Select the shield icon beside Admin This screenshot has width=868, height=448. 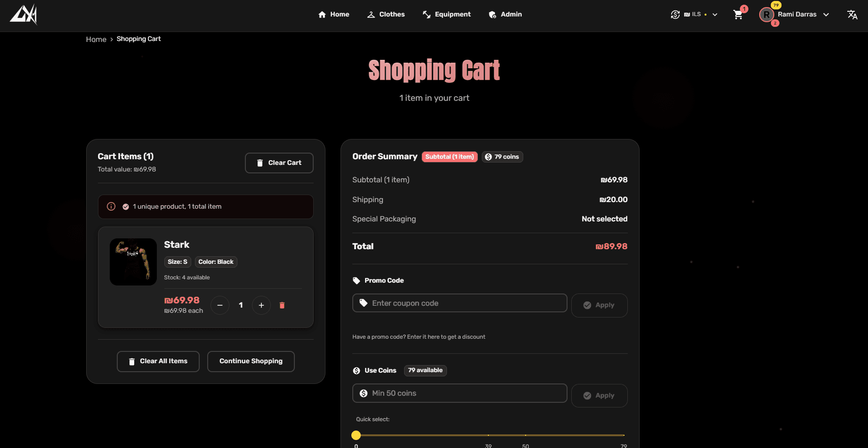click(492, 14)
